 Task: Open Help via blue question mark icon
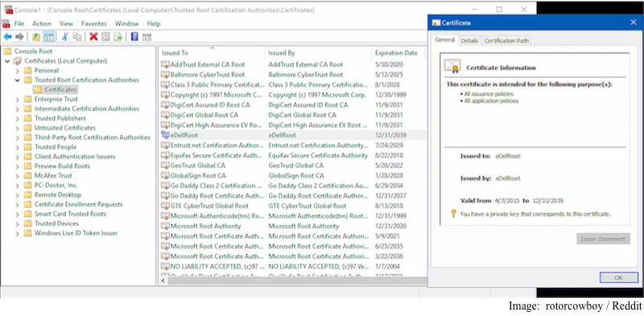134,37
